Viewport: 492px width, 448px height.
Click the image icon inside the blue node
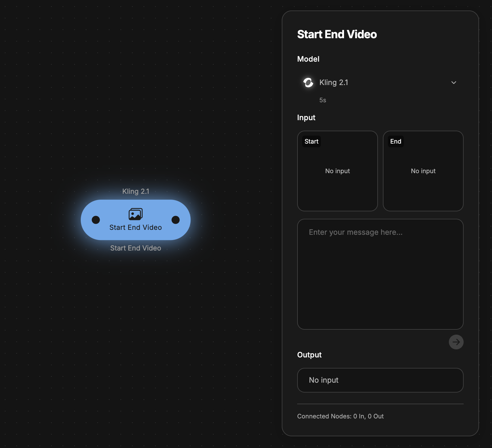pos(136,214)
